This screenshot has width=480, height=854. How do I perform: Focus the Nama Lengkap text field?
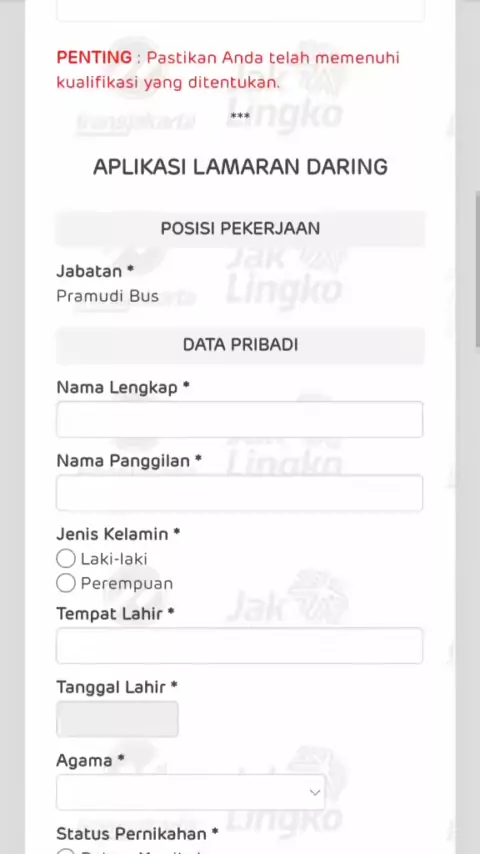(x=240, y=419)
